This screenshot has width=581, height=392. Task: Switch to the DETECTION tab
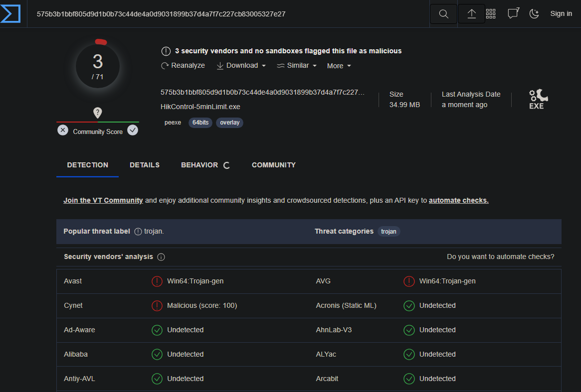[x=87, y=165]
